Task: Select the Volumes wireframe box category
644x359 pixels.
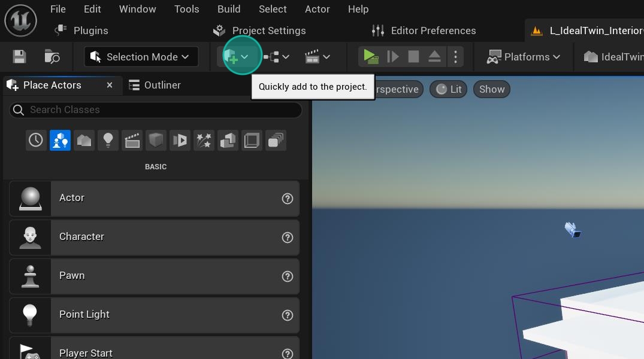Action: 252,141
